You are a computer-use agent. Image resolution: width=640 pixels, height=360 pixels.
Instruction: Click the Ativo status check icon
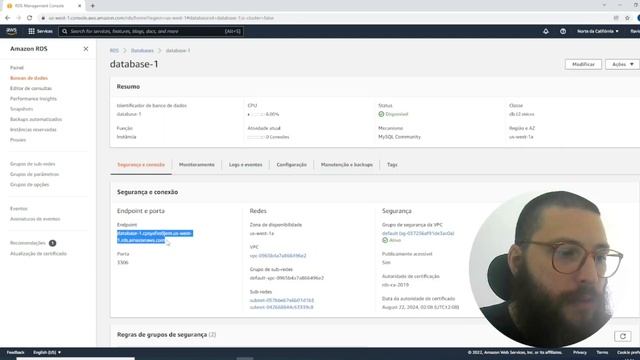pos(385,240)
